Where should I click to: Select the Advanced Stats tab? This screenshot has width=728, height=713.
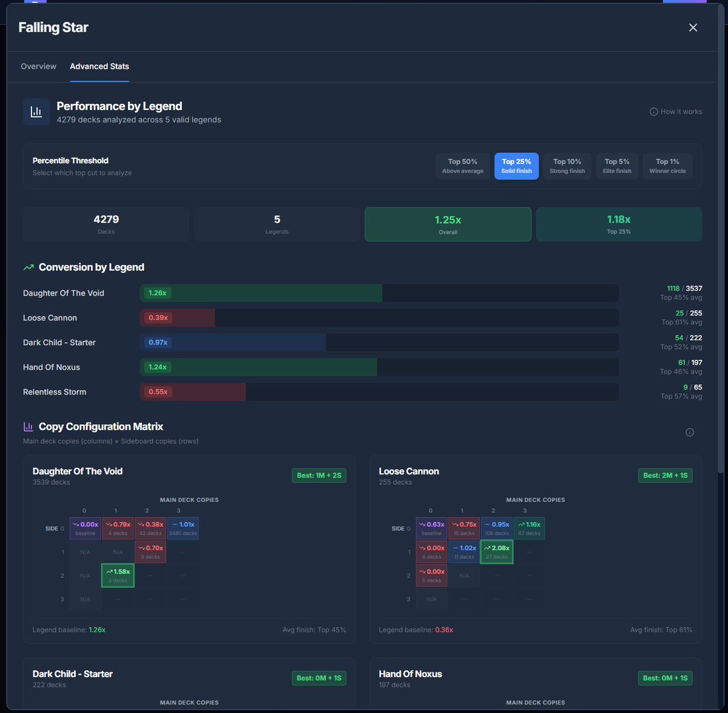pos(99,66)
